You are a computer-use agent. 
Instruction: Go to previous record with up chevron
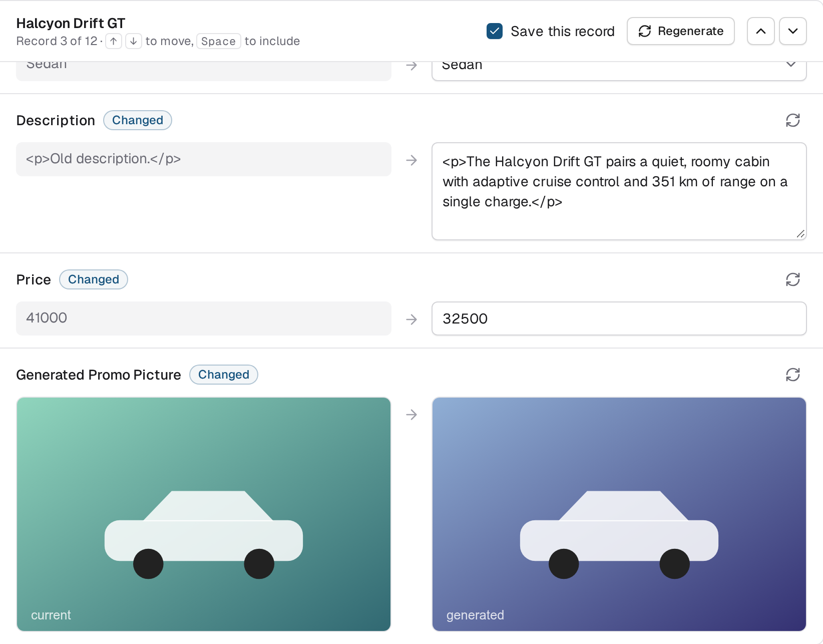pos(761,31)
